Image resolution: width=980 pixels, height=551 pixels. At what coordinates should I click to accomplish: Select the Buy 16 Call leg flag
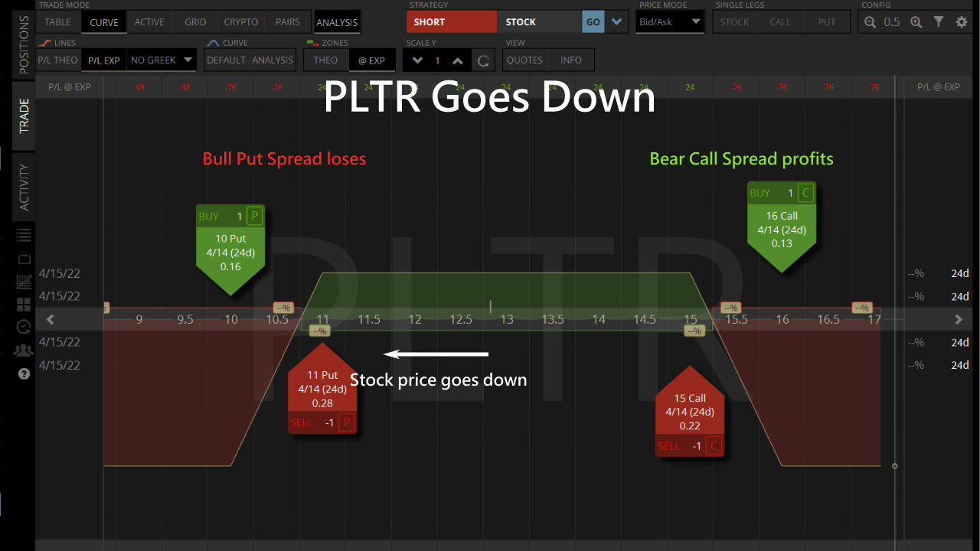782,227
